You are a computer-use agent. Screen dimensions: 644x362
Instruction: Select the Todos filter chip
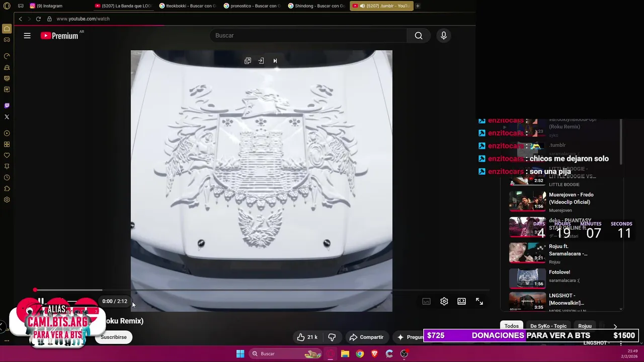(x=512, y=326)
